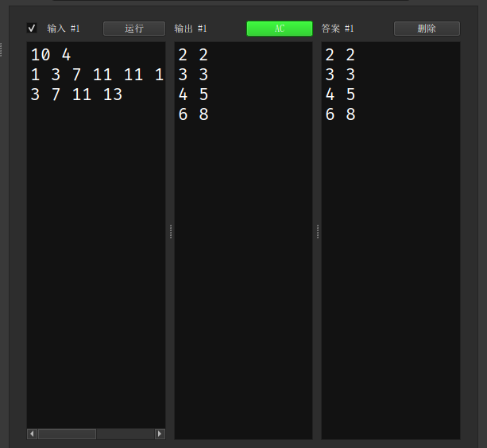Click the splitter handle between input and output panes

170,231
